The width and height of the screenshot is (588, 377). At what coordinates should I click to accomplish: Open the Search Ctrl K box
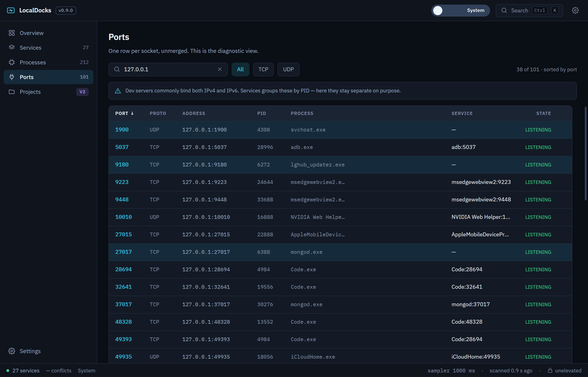[529, 10]
